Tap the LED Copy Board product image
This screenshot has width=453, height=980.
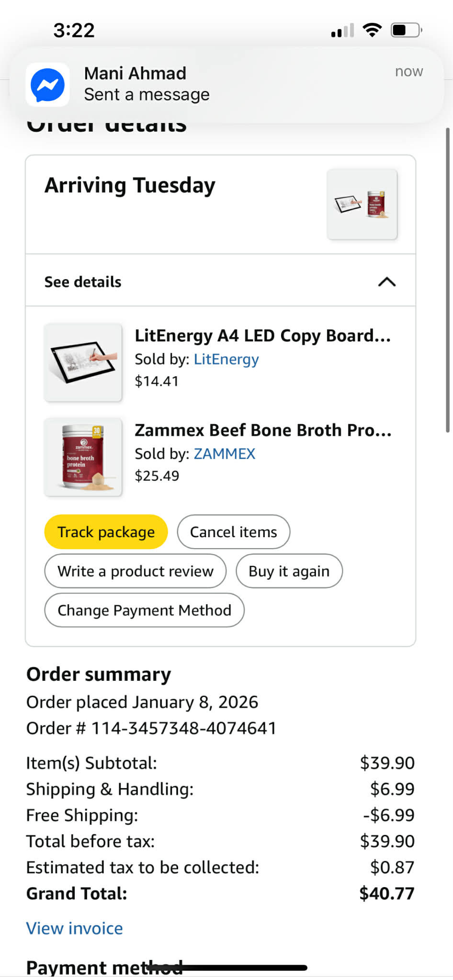83,362
